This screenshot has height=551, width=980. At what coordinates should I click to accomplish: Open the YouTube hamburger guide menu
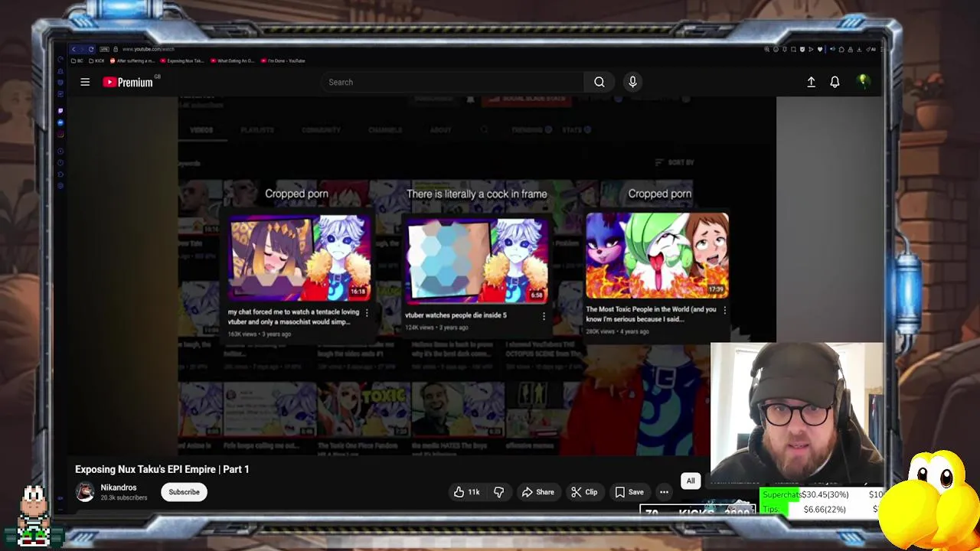click(x=85, y=82)
